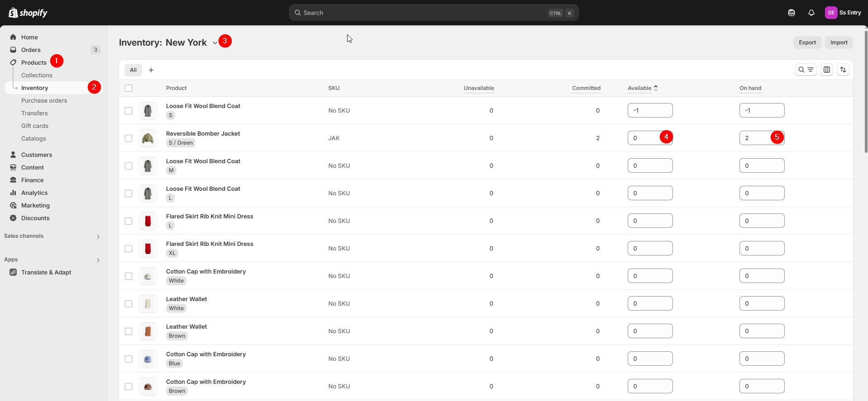Click the Export button
868x401 pixels.
pos(807,42)
